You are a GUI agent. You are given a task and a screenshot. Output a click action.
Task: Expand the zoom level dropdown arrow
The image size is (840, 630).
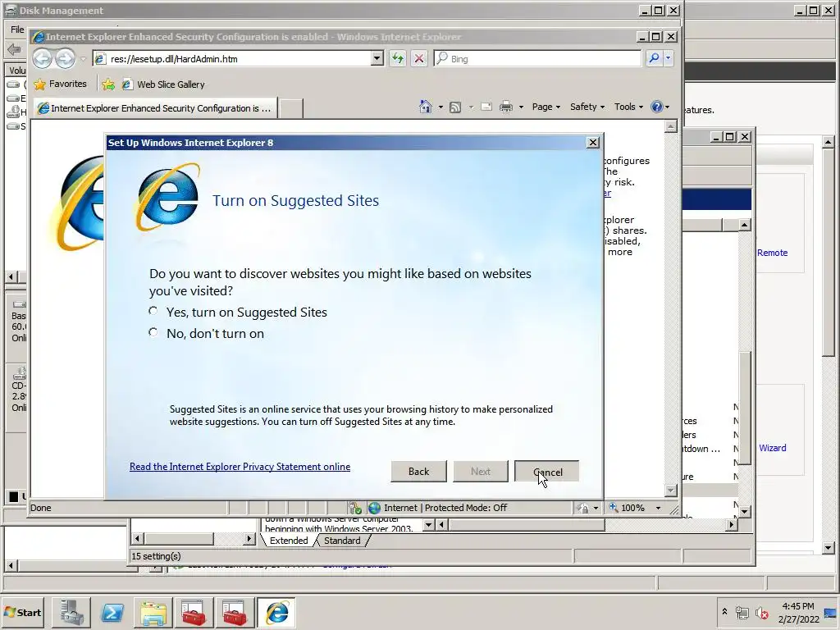point(659,508)
